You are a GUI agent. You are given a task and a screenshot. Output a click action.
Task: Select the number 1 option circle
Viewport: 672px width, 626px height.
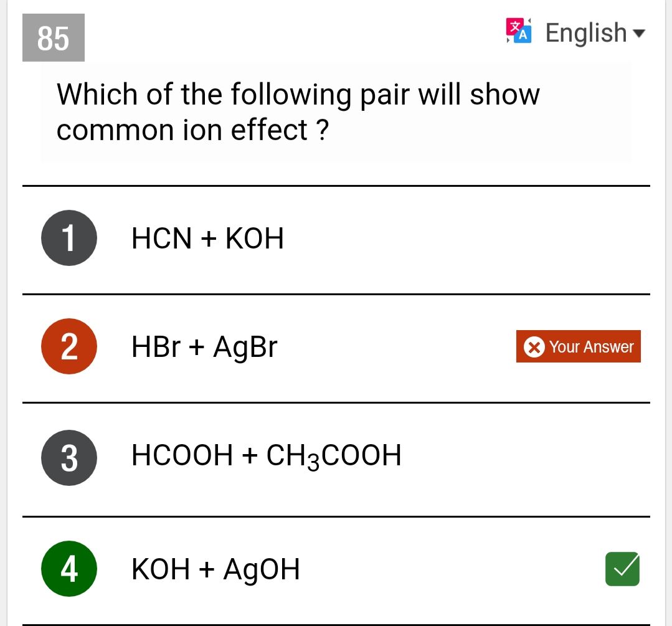point(69,238)
